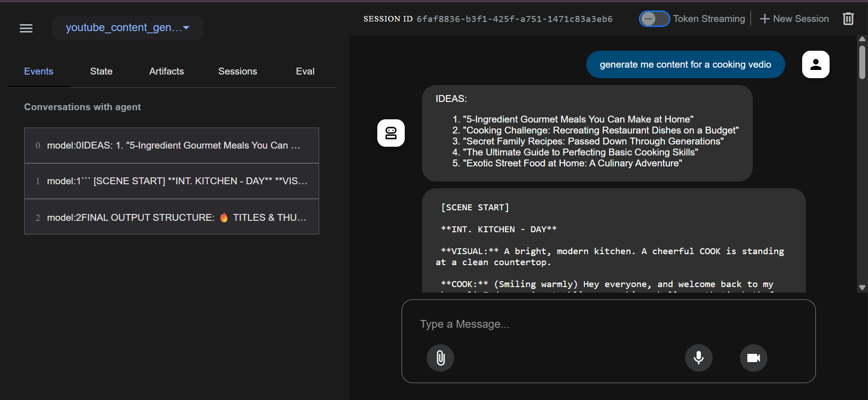Attach a file with the paperclip icon
868x400 pixels.
coord(440,358)
